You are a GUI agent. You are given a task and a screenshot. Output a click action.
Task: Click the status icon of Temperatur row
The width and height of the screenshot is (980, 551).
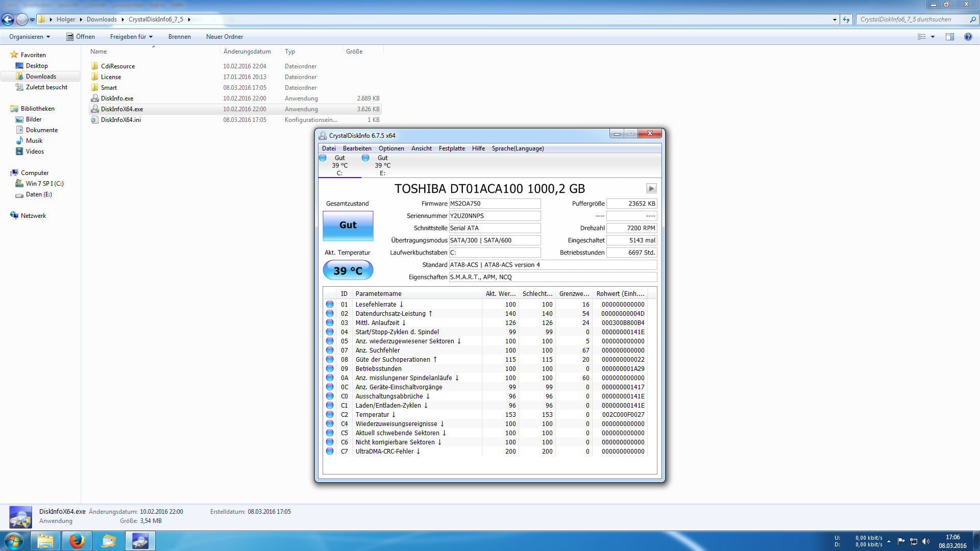click(x=330, y=415)
